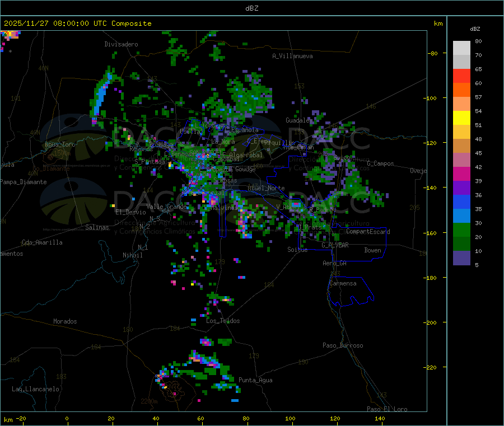Click the dark orange 57-60 dBZ legend swatch
504x426 pixels.
(x=461, y=90)
